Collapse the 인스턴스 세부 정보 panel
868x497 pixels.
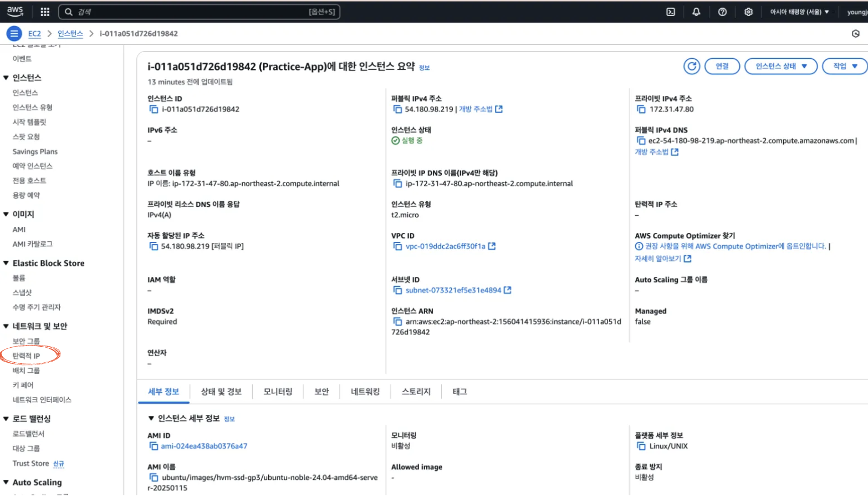[151, 418]
